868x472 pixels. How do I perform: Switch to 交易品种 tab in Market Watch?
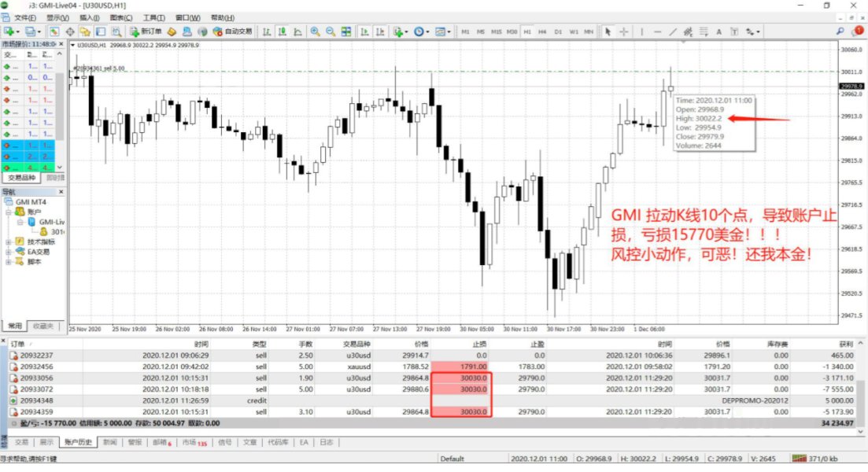21,178
